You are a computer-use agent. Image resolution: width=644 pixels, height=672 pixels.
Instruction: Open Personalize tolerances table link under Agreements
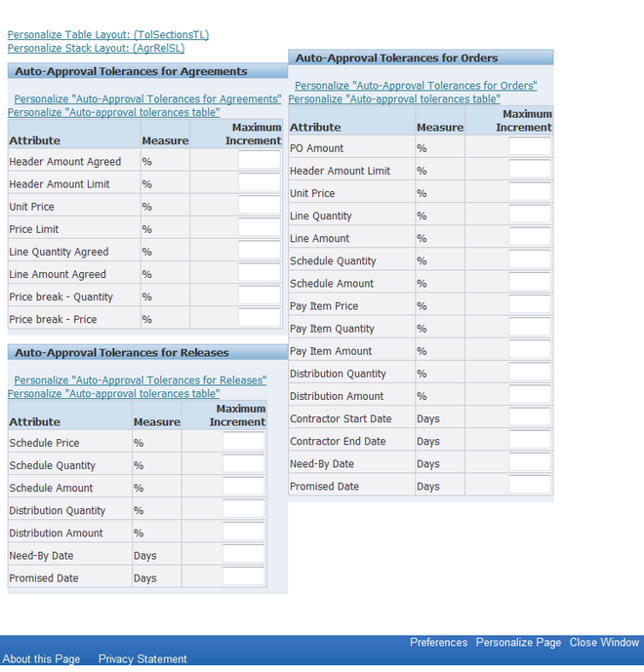[113, 112]
